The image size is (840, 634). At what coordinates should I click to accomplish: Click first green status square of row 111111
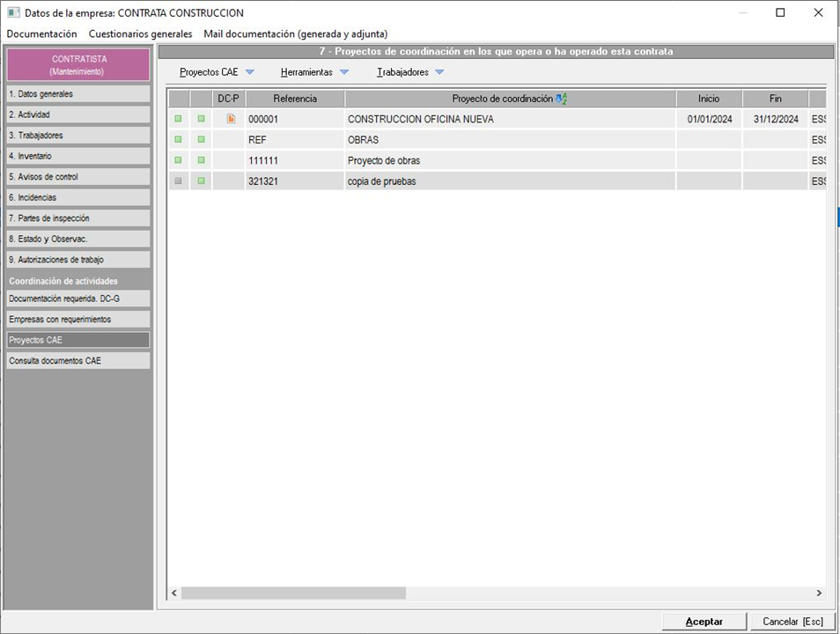coord(179,160)
